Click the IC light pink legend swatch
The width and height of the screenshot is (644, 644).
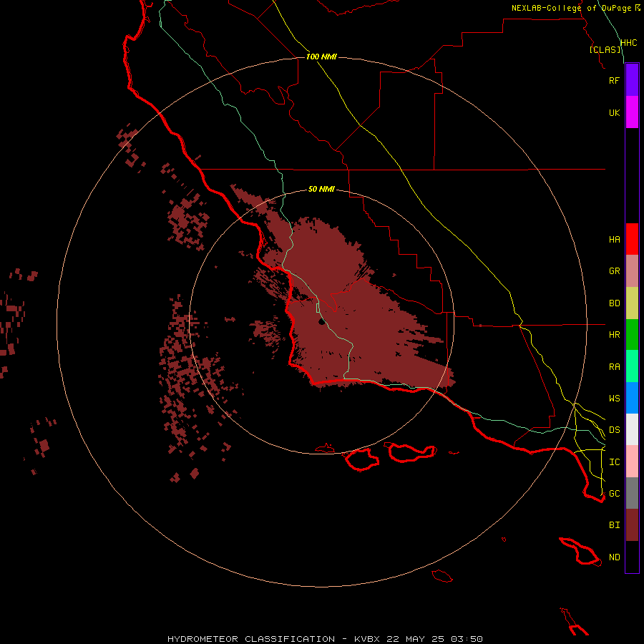632,462
